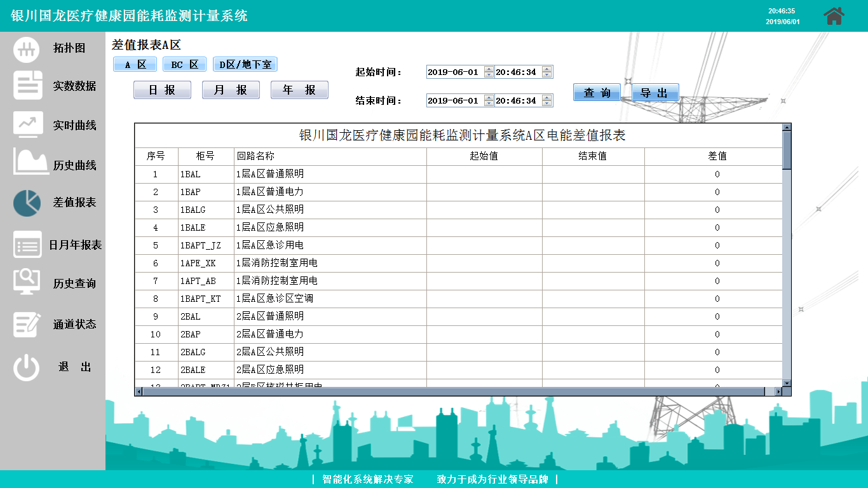Open the real-time curve (实时曲线) icon
Screen dimensions: 868x488
pos(28,125)
